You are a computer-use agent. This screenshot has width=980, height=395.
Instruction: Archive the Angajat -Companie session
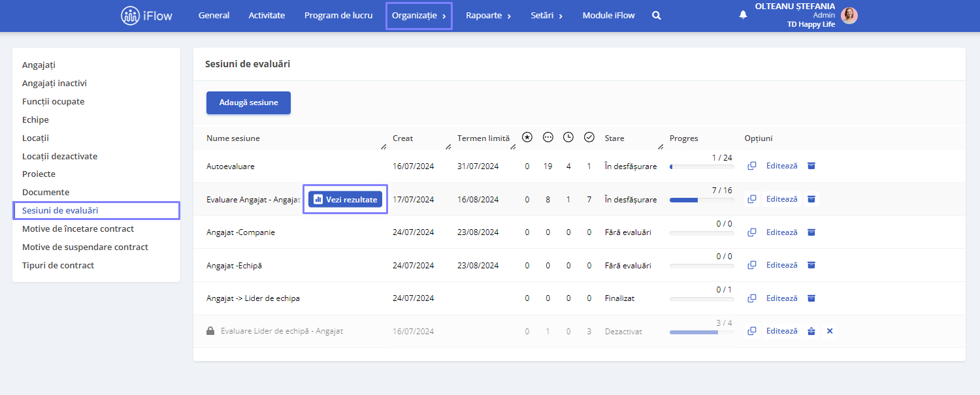point(811,232)
